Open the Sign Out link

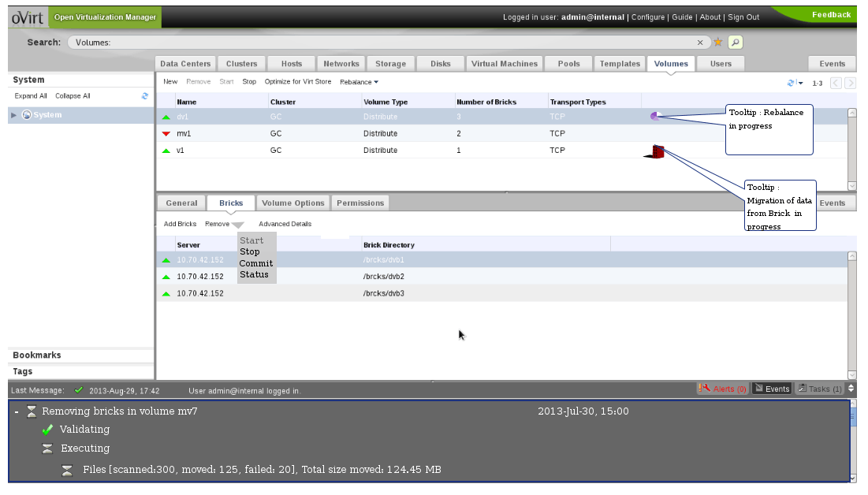(743, 17)
